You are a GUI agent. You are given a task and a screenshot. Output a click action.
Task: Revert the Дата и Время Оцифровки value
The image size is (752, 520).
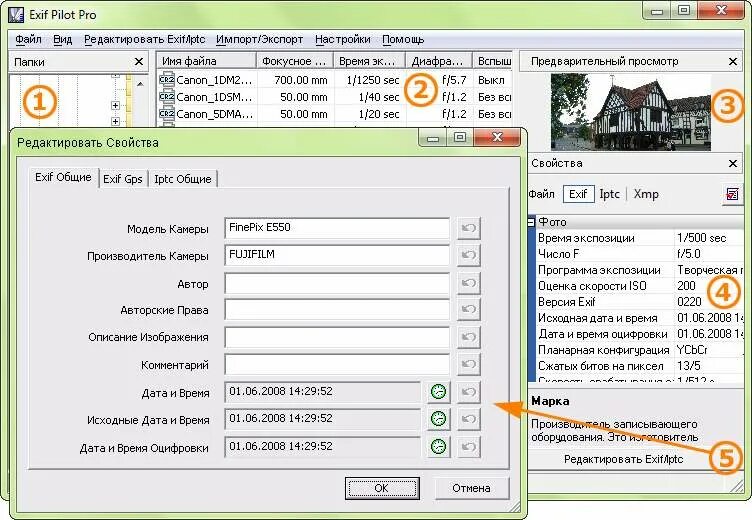click(468, 447)
